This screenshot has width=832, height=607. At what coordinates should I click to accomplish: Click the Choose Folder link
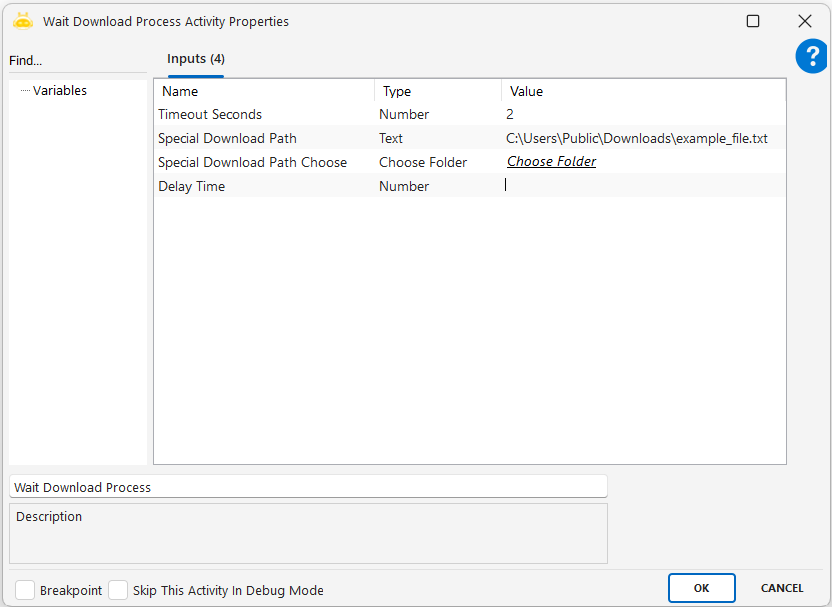click(x=551, y=162)
